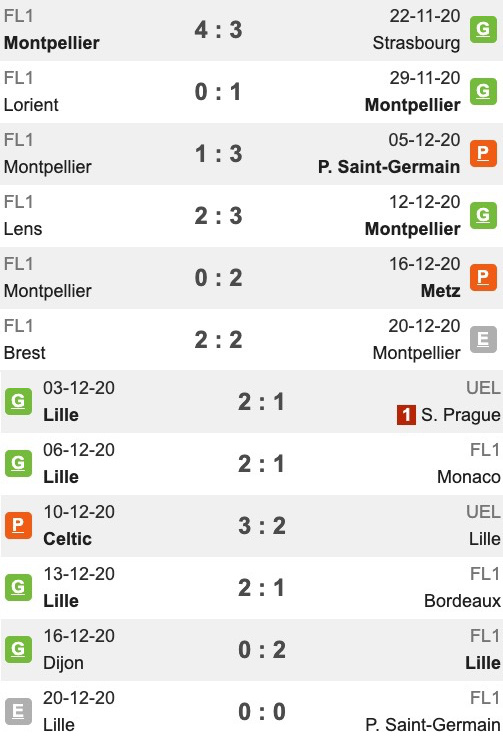Viewport: 503px width, 740px height.
Task: Click orange P badge for Montpellier vs P. Saint-Germain
Action: tap(483, 153)
